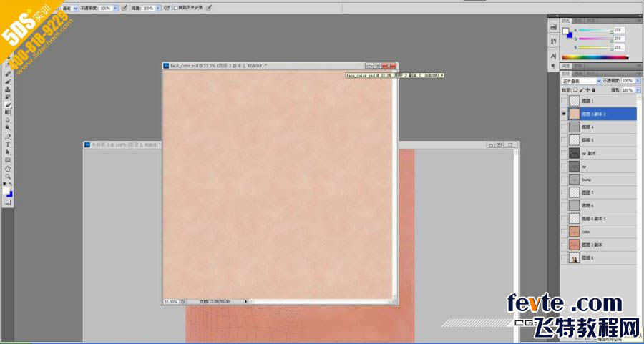Click the R value field 255
This screenshot has height=344, width=644.
tap(619, 30)
